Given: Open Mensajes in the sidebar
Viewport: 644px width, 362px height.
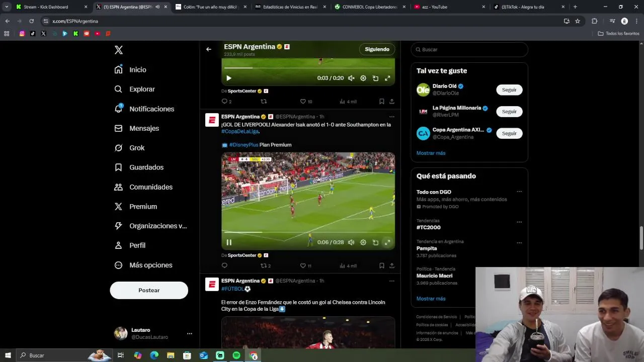Looking at the screenshot, I should (137, 128).
